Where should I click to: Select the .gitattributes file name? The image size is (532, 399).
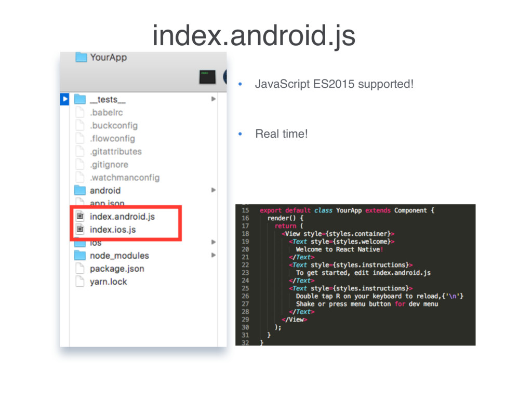coord(116,151)
